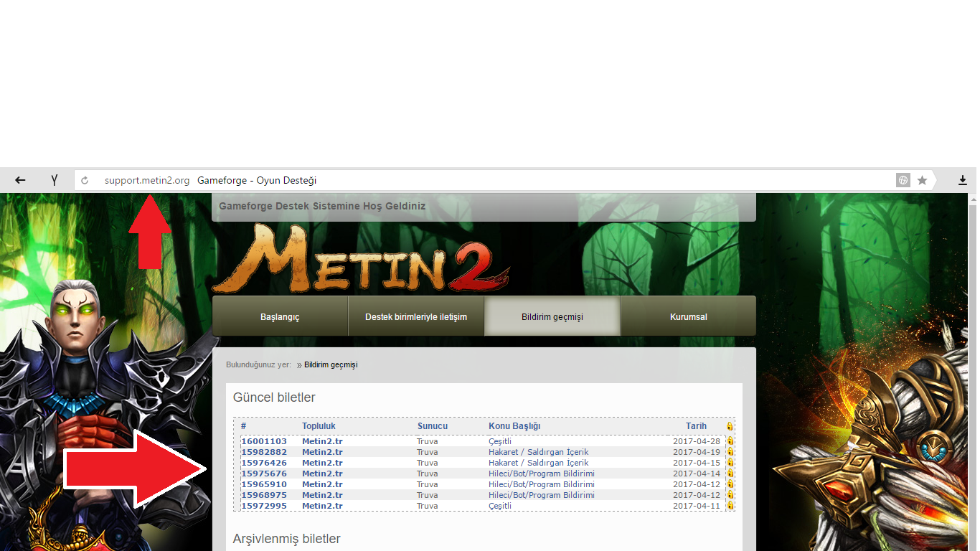Open ticket number 15968975
The width and height of the screenshot is (980, 551).
point(264,495)
